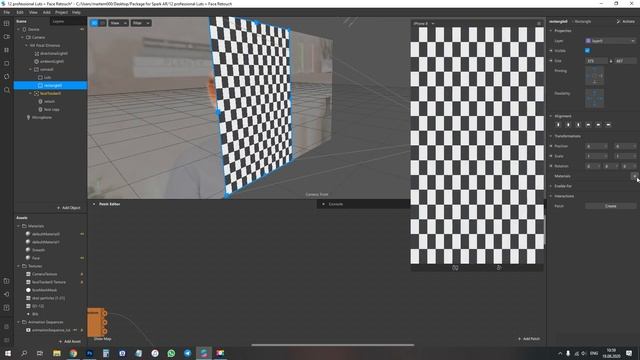The height and width of the screenshot is (360, 640).
Task: Toggle the Visible checkbox
Action: click(587, 51)
